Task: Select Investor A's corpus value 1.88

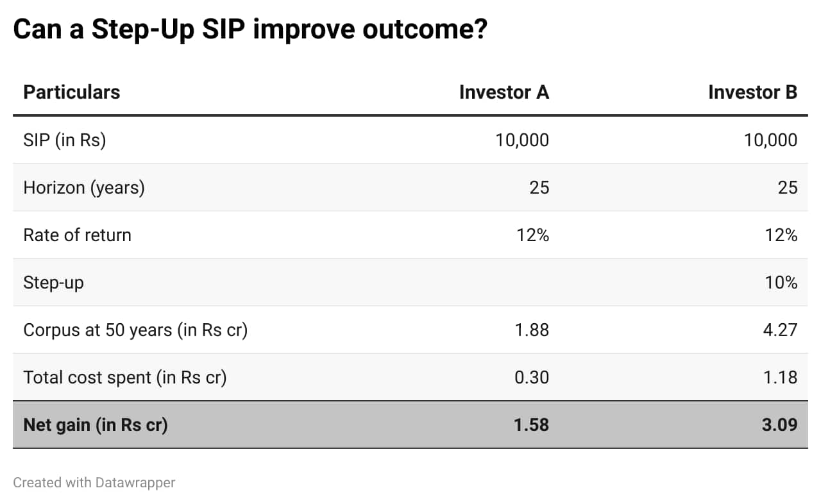Action: (531, 330)
